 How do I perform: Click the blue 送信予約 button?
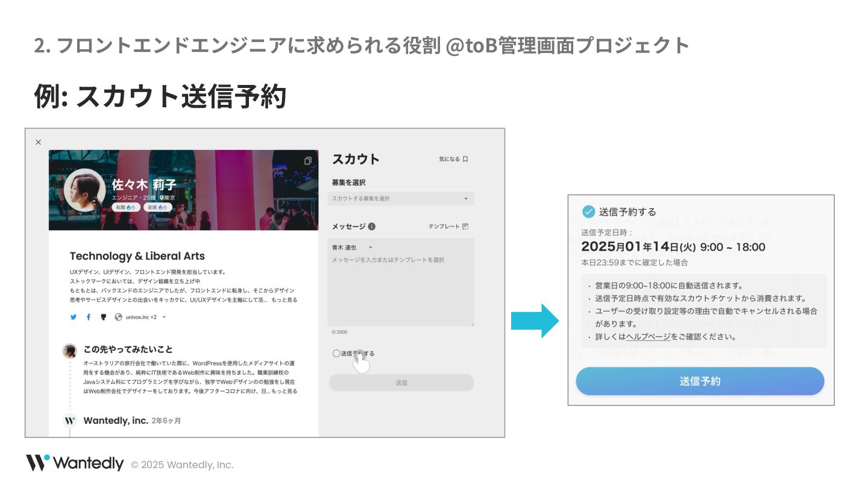[700, 381]
